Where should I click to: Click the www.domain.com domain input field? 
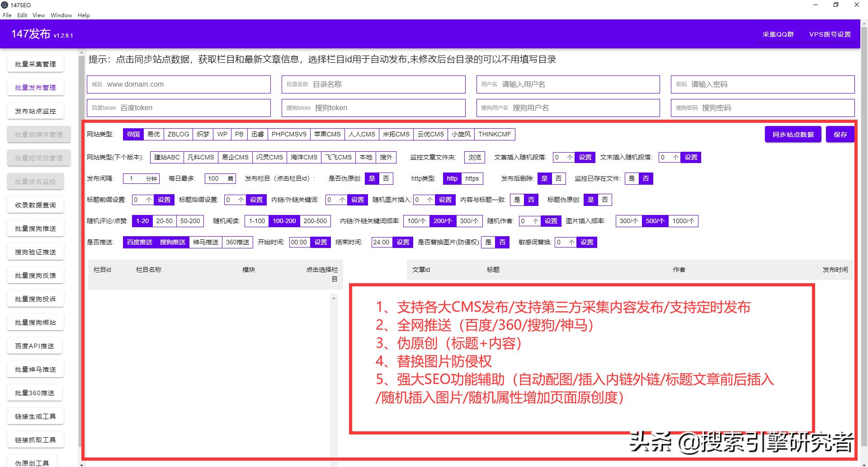[x=179, y=84]
